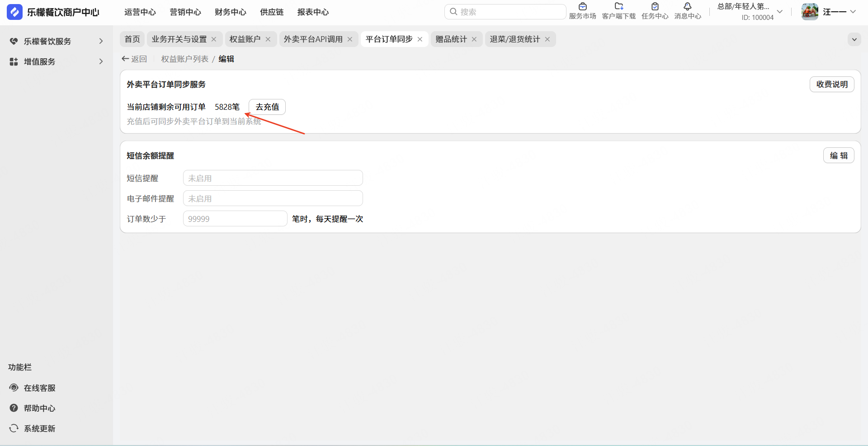The image size is (868, 446).
Task: Expand the tab list overflow dropdown
Action: point(854,39)
